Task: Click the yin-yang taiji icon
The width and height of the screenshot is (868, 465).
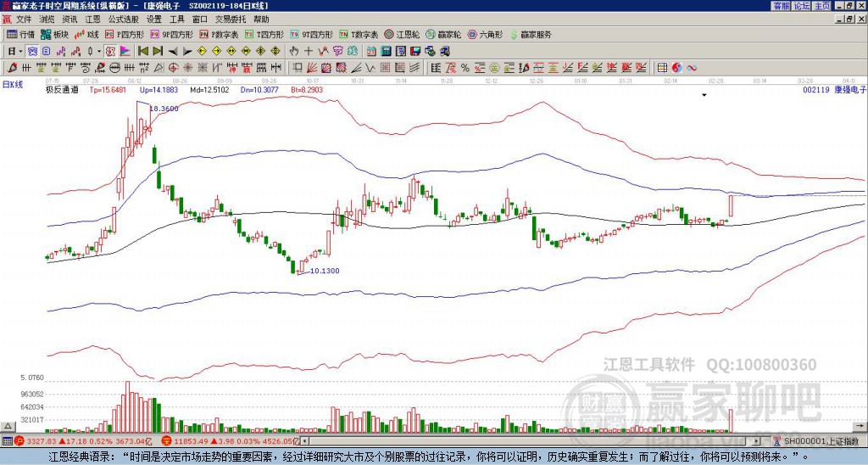Action: (x=676, y=68)
